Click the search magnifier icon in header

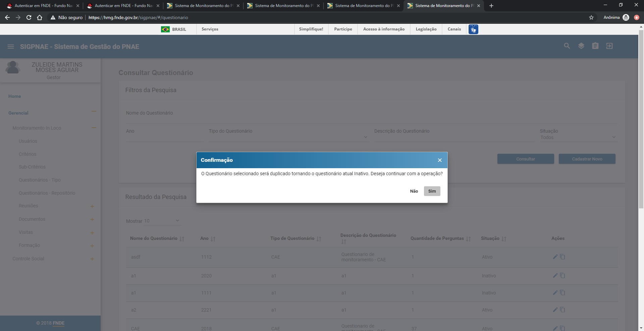point(567,46)
